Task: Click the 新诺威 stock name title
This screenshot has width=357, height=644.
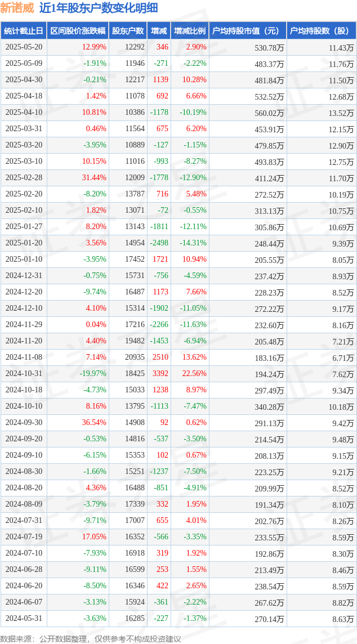Action: [17, 8]
